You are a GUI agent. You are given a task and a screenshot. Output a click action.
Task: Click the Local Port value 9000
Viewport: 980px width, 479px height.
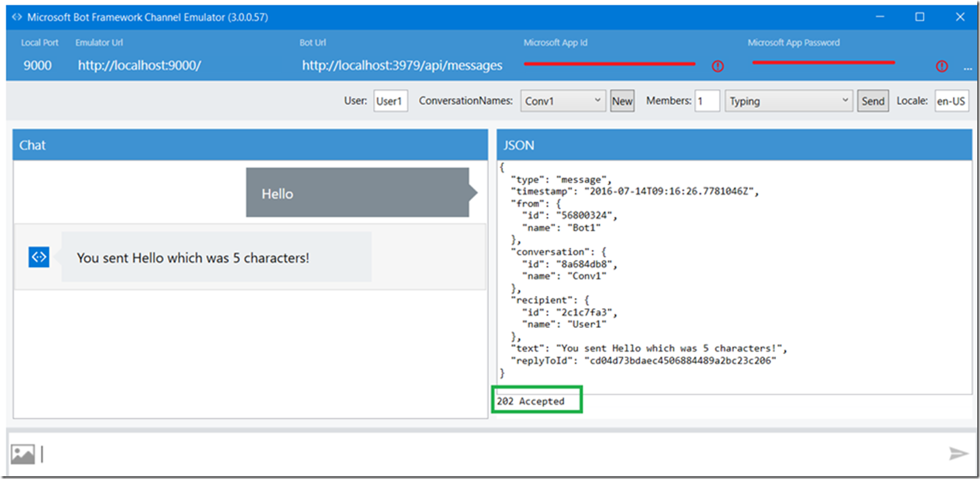click(x=37, y=66)
